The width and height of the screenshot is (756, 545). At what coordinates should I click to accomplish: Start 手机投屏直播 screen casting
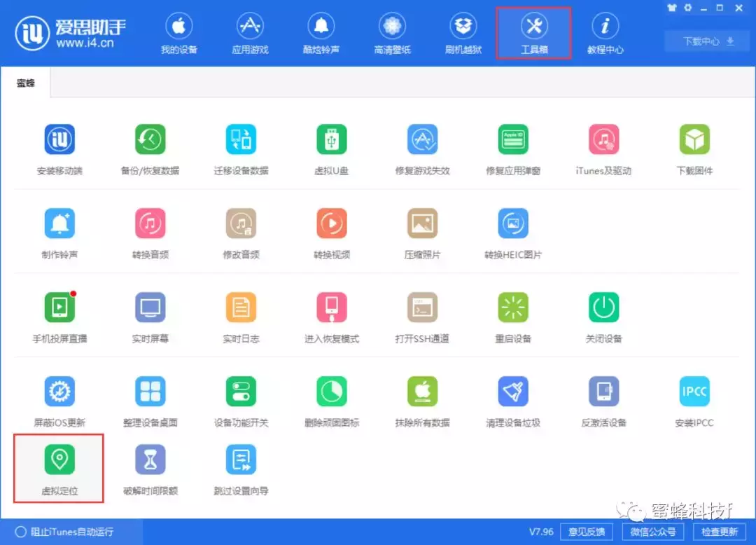click(59, 308)
